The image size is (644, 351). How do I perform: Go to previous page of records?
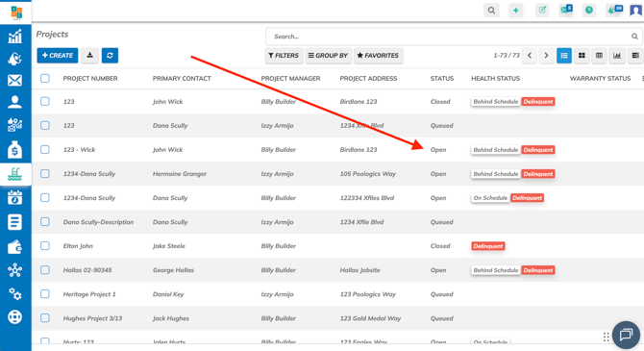[530, 56]
